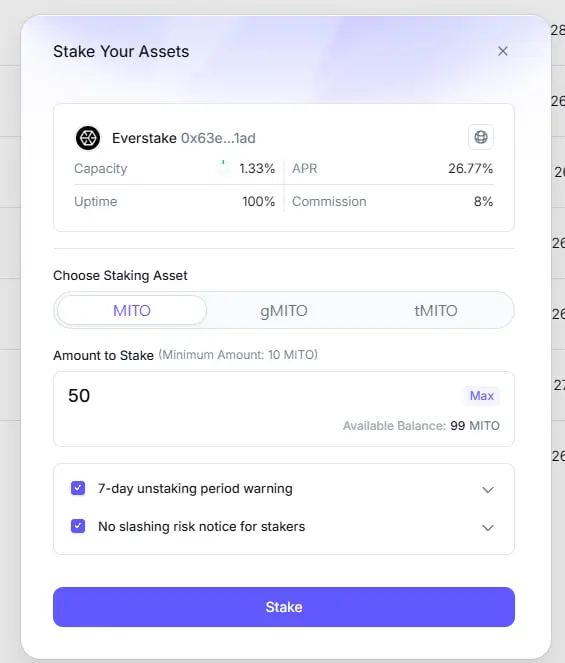Click Max to stake full balance
This screenshot has height=663, width=565.
[482, 396]
